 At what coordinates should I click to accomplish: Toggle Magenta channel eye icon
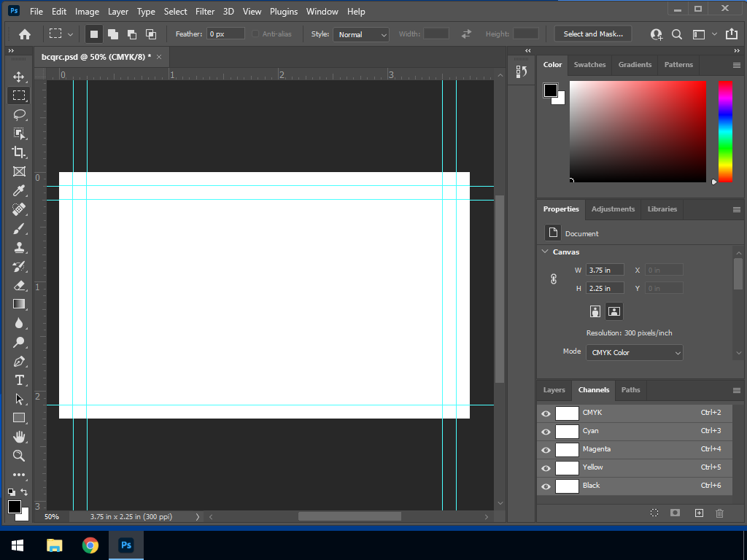tap(546, 450)
